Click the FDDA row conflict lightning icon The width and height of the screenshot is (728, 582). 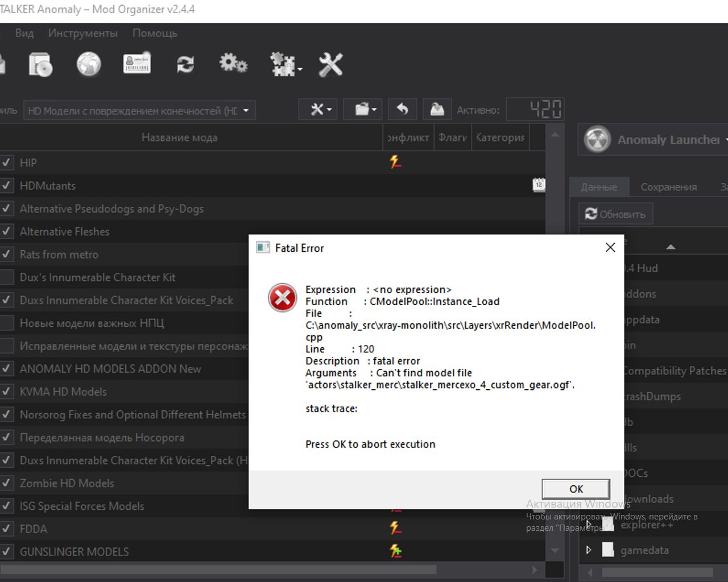coord(395,528)
